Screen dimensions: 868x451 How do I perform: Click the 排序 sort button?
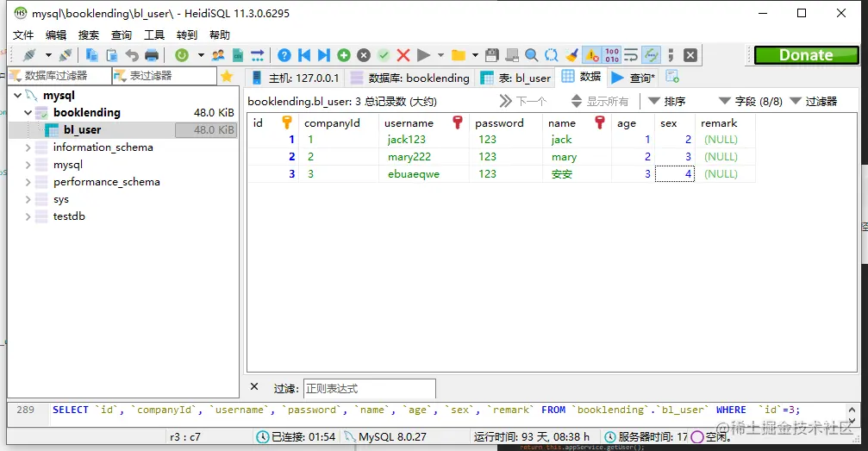coord(667,102)
